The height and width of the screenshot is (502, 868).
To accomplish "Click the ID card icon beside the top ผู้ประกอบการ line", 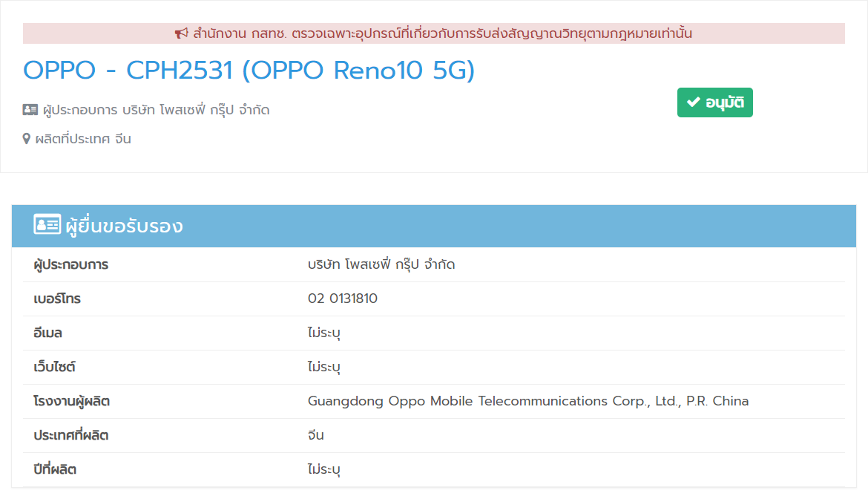I will [x=30, y=110].
